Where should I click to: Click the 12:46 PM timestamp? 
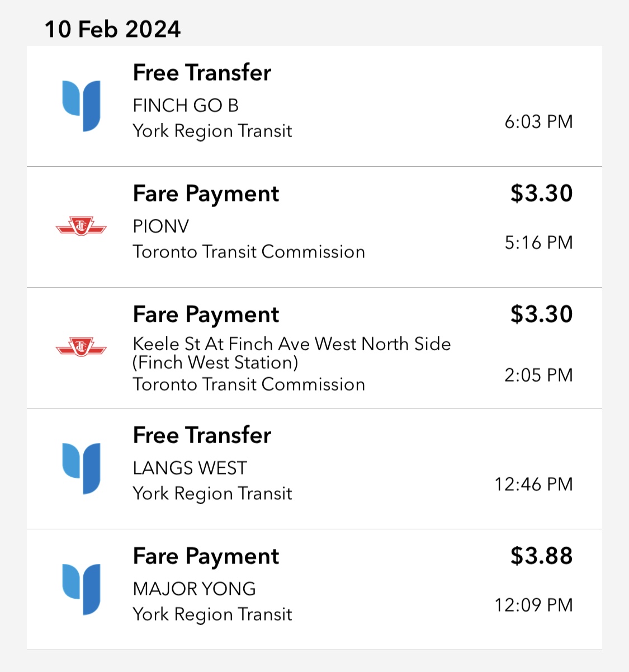(x=533, y=484)
